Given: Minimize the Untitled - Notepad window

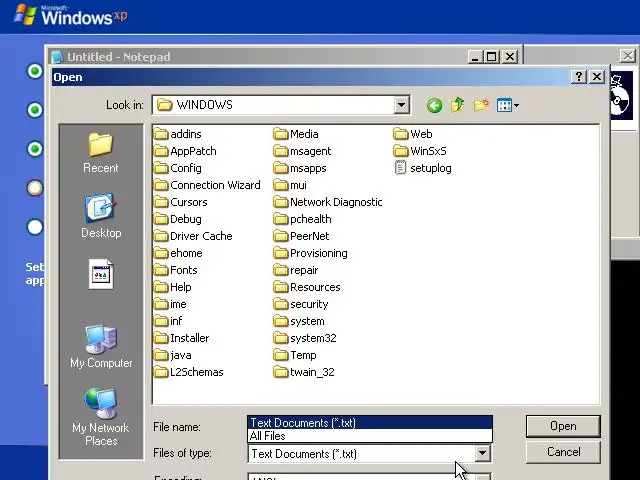Looking at the screenshot, I should coord(475,57).
